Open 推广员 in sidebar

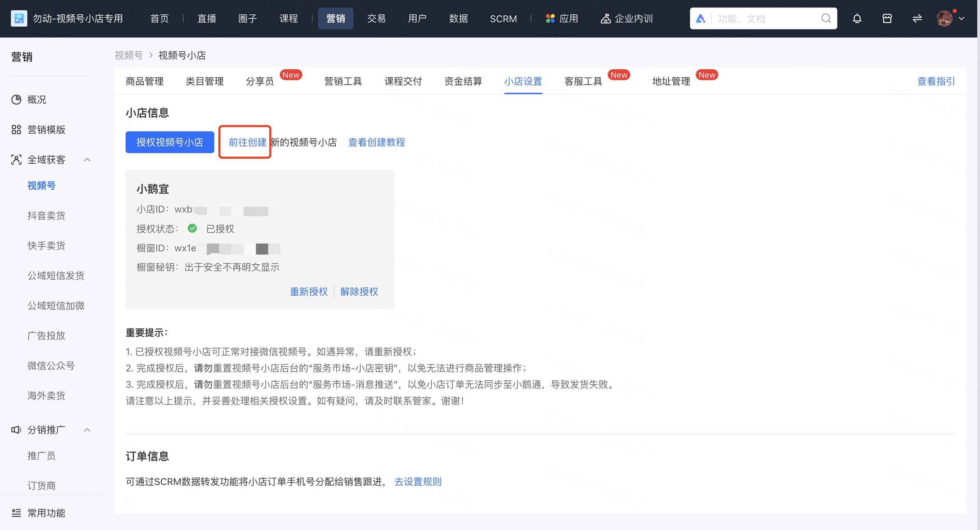(x=42, y=456)
